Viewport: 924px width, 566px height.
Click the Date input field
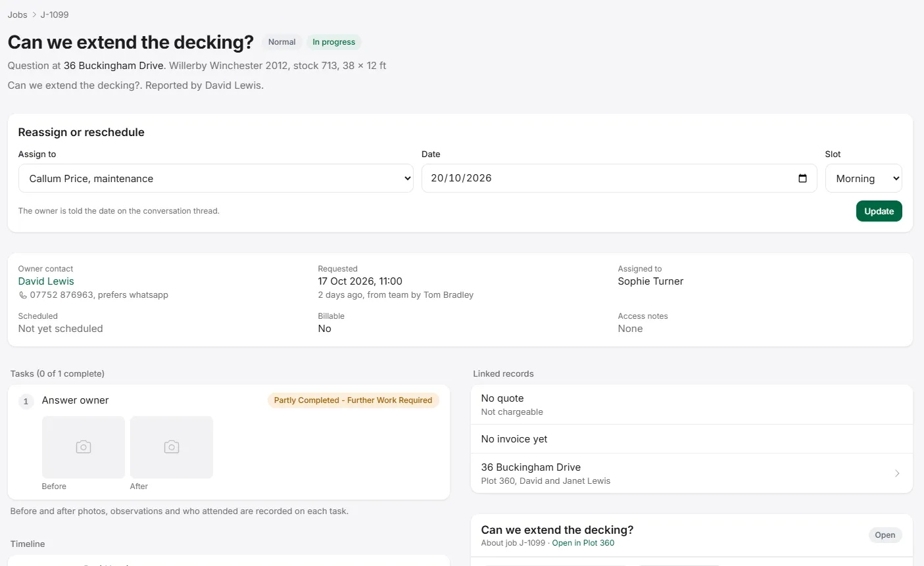click(x=619, y=178)
